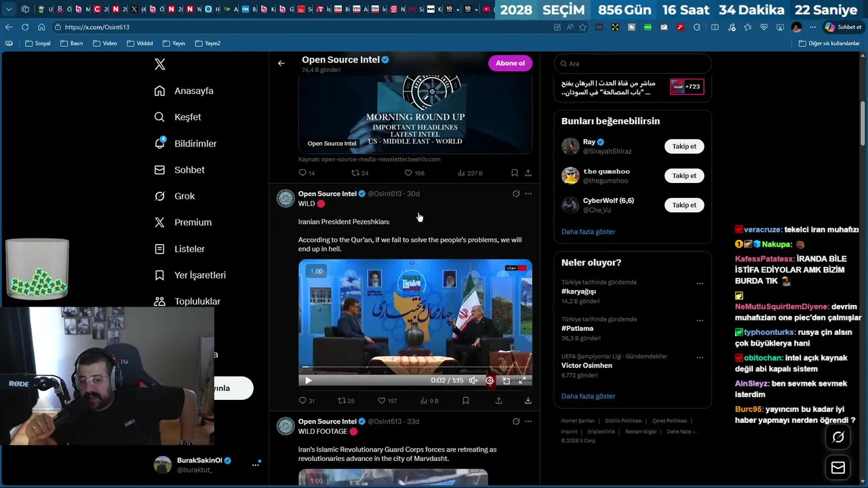This screenshot has width=868, height=488.
Task: Open Grok action on WILD FOOTAGE post
Action: 516,422
